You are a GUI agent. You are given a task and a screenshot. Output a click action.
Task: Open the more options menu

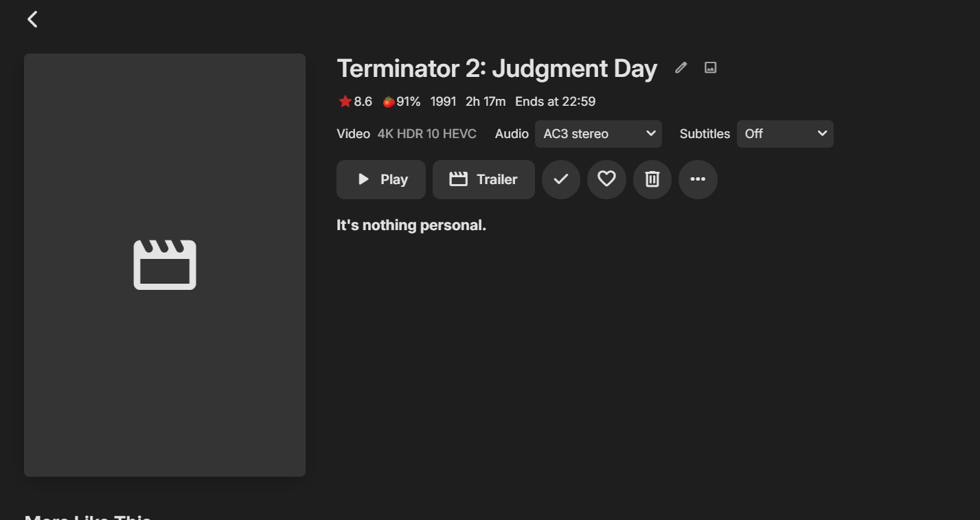698,179
